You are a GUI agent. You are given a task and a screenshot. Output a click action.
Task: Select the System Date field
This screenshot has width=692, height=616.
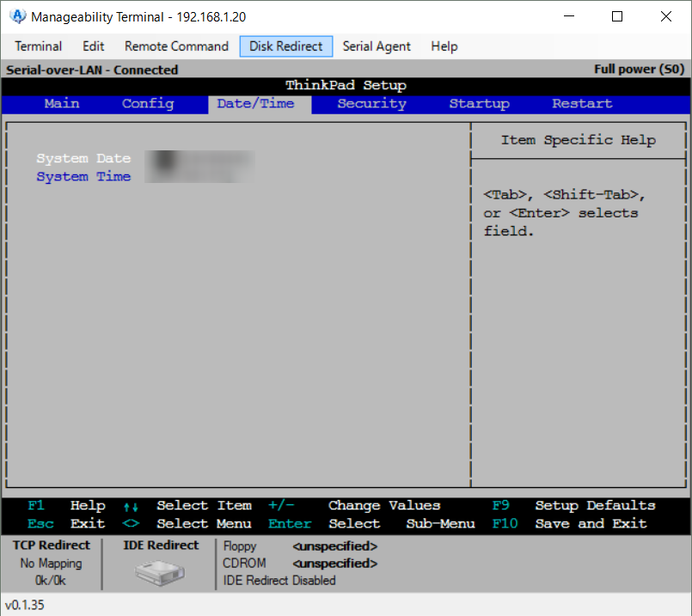click(x=83, y=158)
